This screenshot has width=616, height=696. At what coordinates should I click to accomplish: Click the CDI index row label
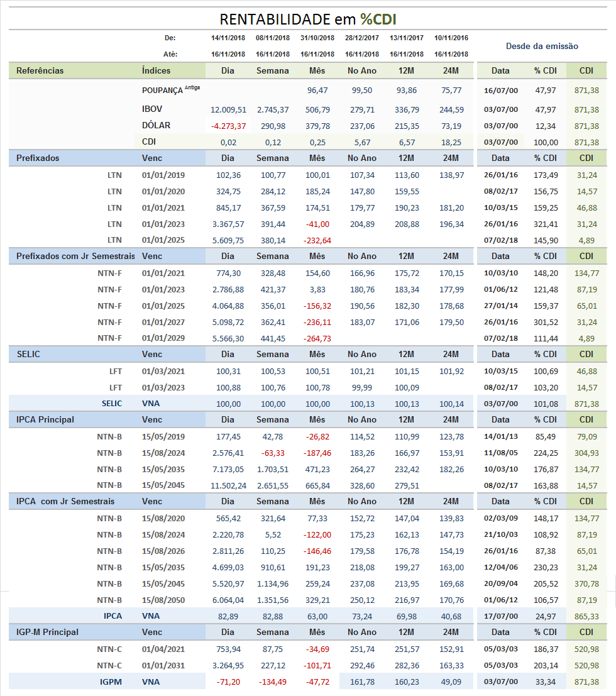(x=149, y=141)
